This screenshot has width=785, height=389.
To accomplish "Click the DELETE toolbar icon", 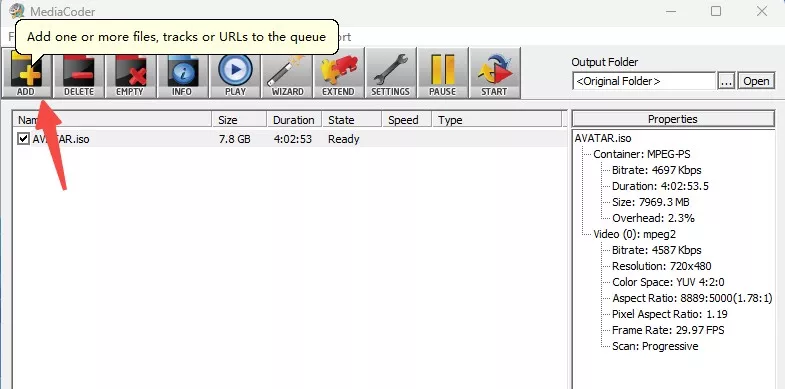I will point(79,73).
